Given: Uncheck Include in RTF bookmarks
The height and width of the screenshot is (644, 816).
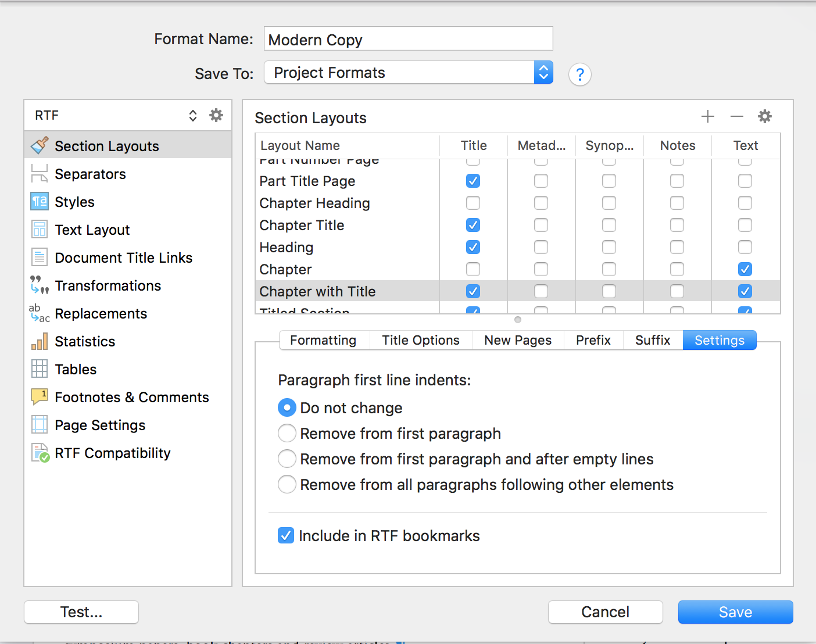Looking at the screenshot, I should 286,535.
